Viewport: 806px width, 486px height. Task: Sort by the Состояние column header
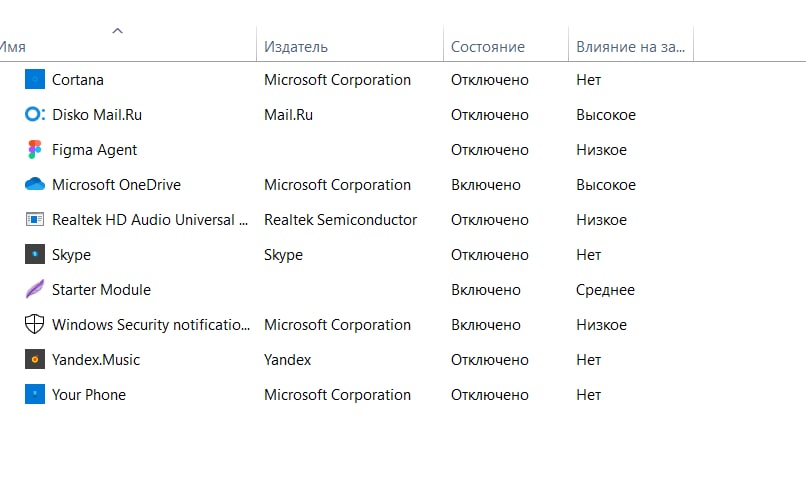click(488, 47)
